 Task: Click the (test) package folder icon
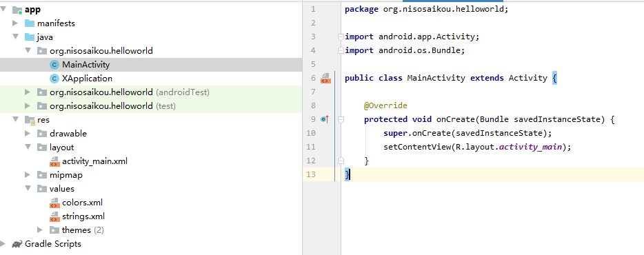42,106
